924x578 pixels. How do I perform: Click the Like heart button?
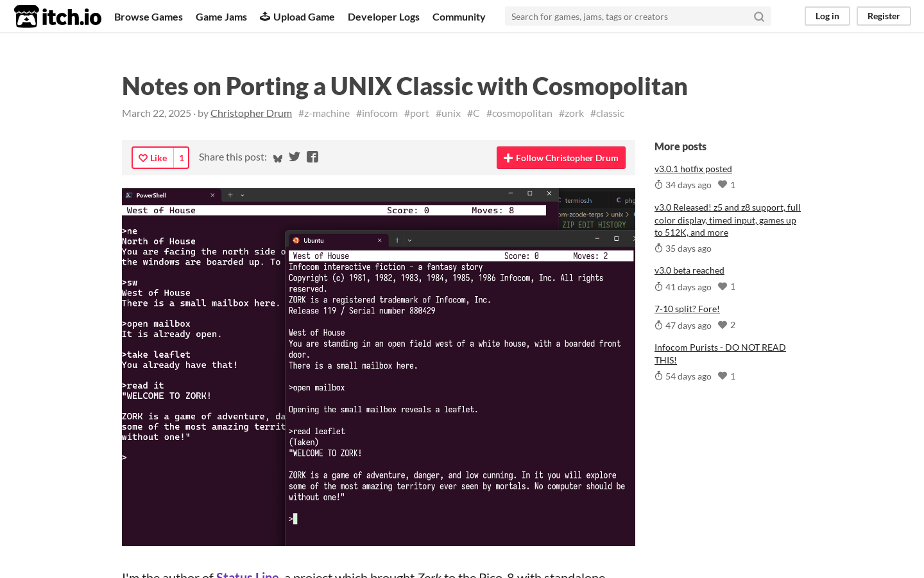click(153, 158)
